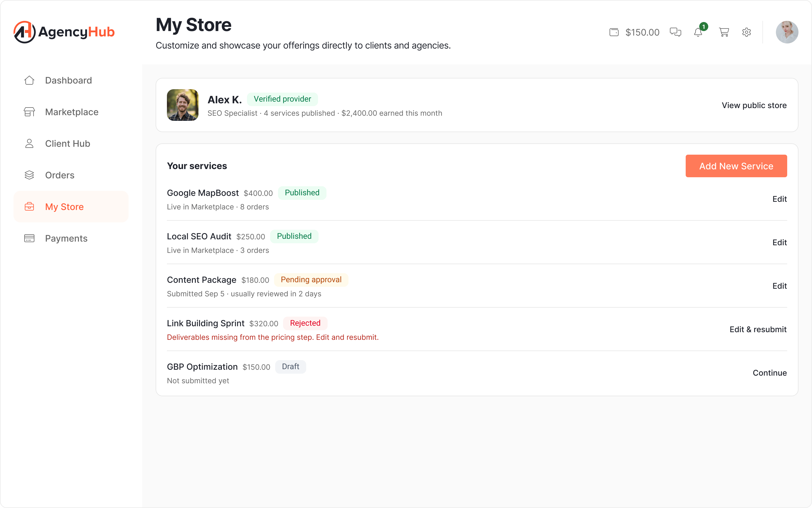Viewport: 812px width, 508px height.
Task: Click the Add New Service button
Action: [x=736, y=166]
